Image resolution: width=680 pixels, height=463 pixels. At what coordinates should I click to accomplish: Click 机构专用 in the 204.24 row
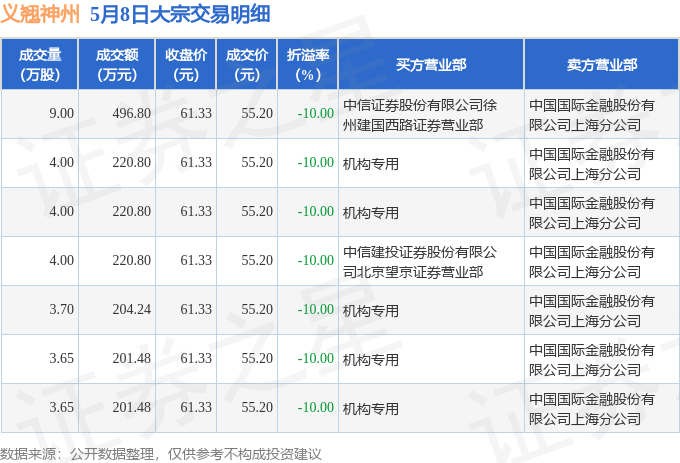(x=371, y=311)
